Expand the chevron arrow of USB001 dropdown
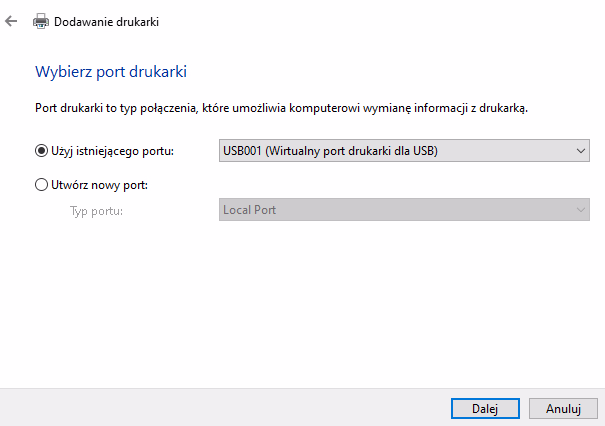Screen dimensions: 605x426 pos(581,151)
